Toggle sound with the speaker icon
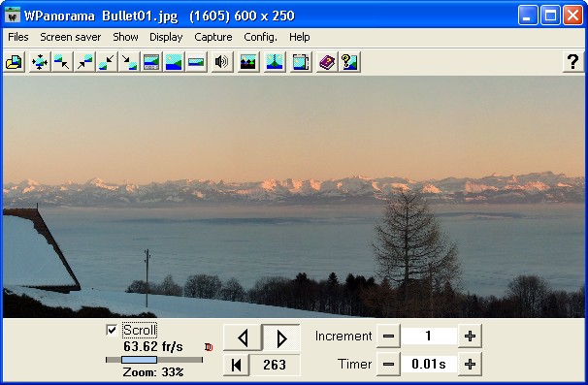588x385 pixels. click(x=221, y=61)
